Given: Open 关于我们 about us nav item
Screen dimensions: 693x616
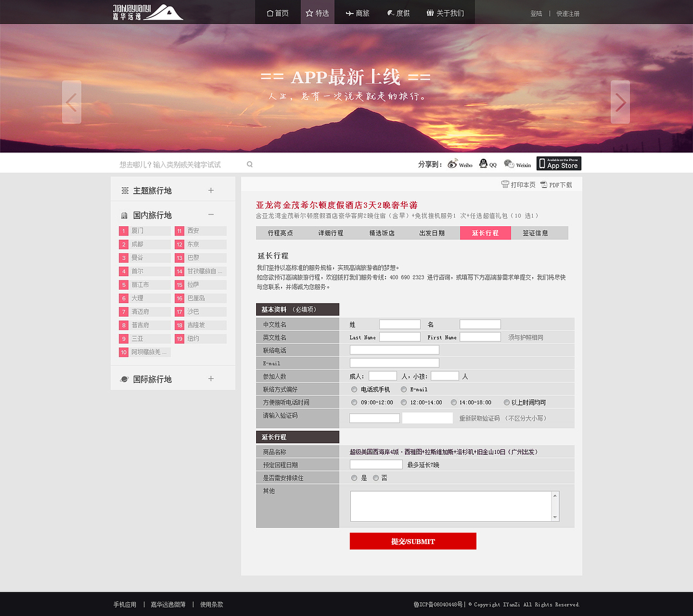Looking at the screenshot, I should [x=445, y=13].
